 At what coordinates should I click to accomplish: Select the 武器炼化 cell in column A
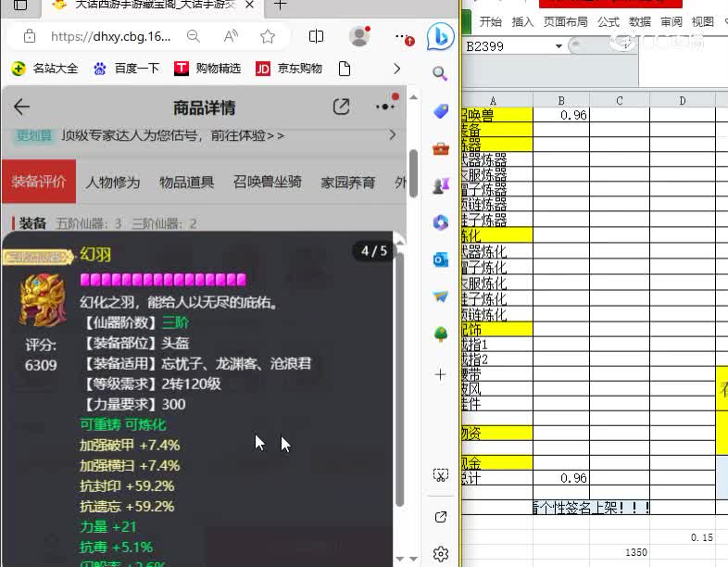pos(497,251)
